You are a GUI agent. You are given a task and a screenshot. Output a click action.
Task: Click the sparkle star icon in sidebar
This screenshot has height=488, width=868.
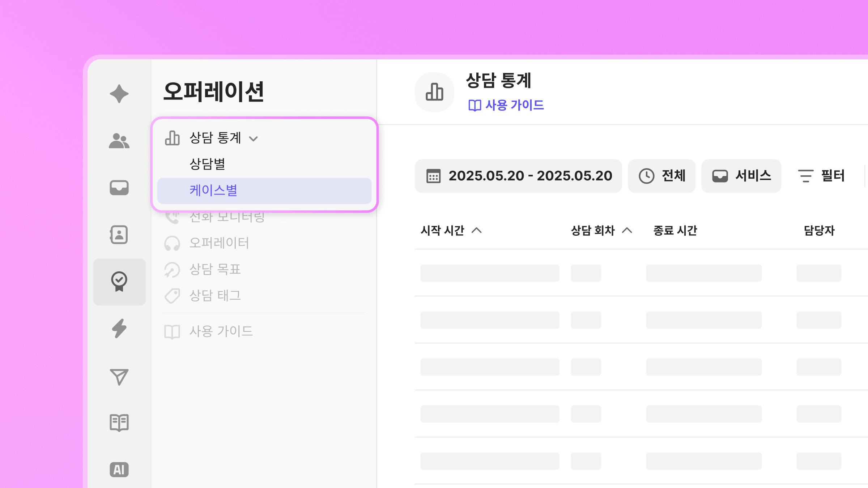point(119,94)
